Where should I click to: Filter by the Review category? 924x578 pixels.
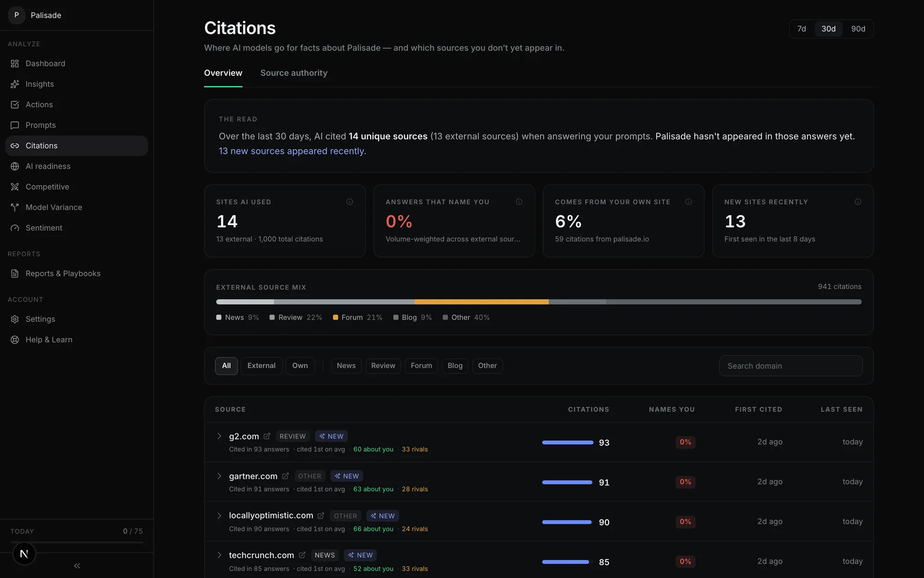(x=383, y=366)
